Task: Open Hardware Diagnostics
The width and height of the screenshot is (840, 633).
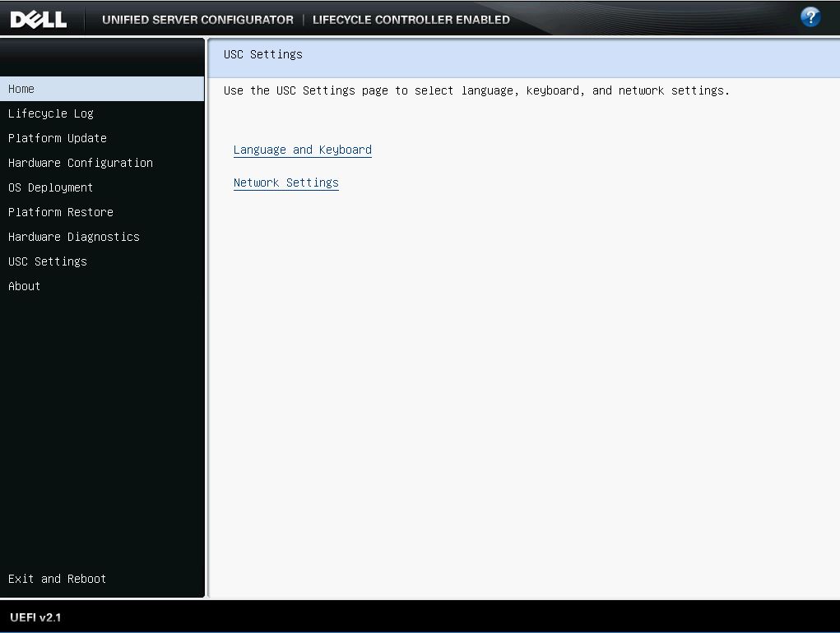Action: tap(73, 237)
